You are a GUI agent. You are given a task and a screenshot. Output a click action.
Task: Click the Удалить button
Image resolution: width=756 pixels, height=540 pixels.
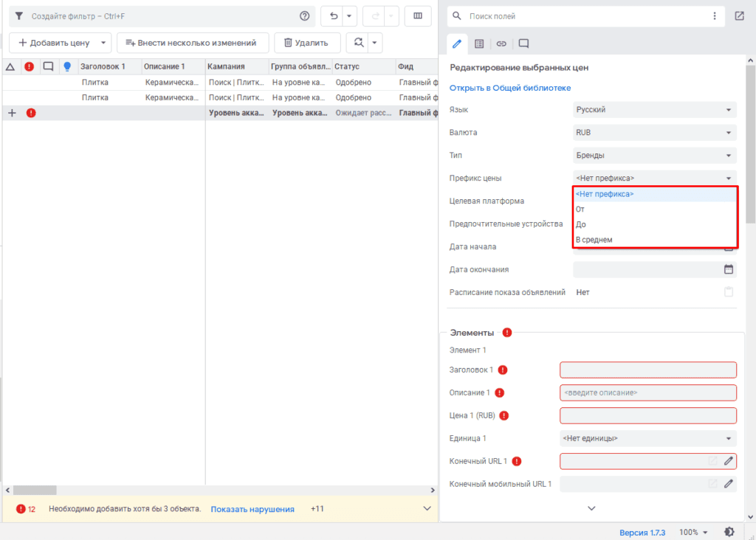307,42
